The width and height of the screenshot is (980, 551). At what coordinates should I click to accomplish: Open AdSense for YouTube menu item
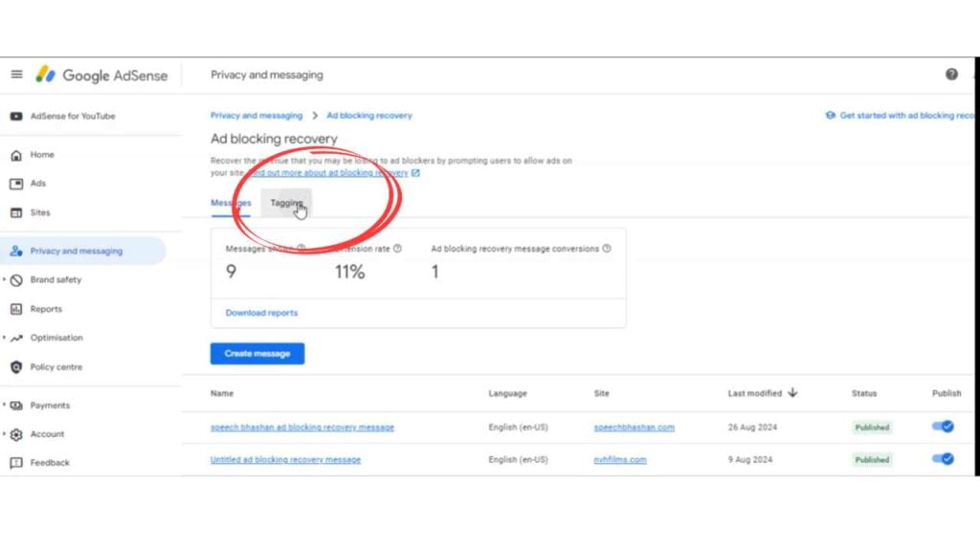coord(73,116)
